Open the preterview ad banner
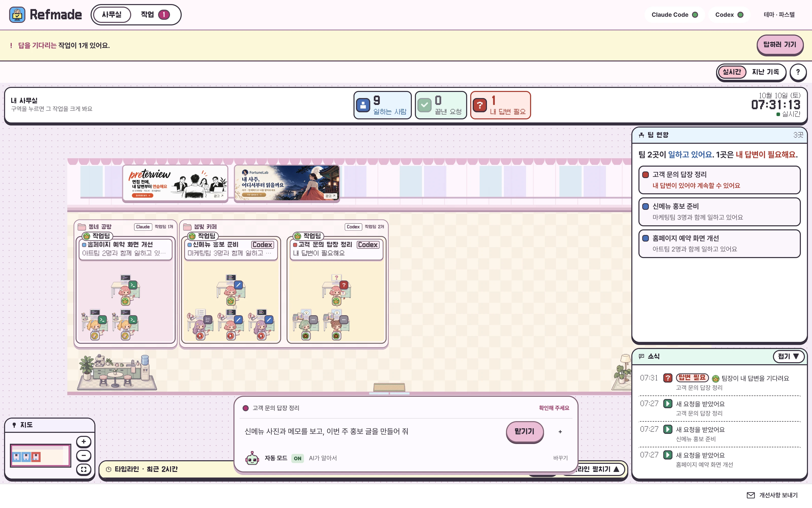Image resolution: width=812 pixels, height=508 pixels. tap(175, 183)
